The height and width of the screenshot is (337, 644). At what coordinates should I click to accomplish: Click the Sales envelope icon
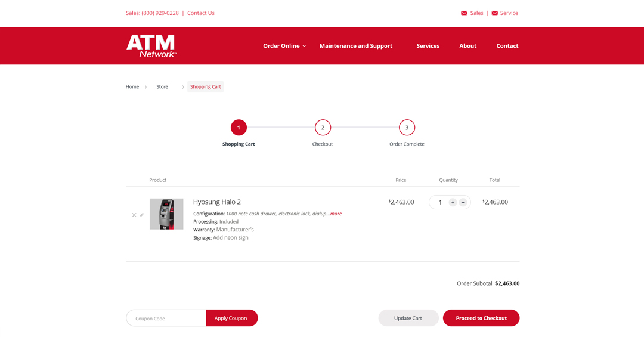point(464,13)
